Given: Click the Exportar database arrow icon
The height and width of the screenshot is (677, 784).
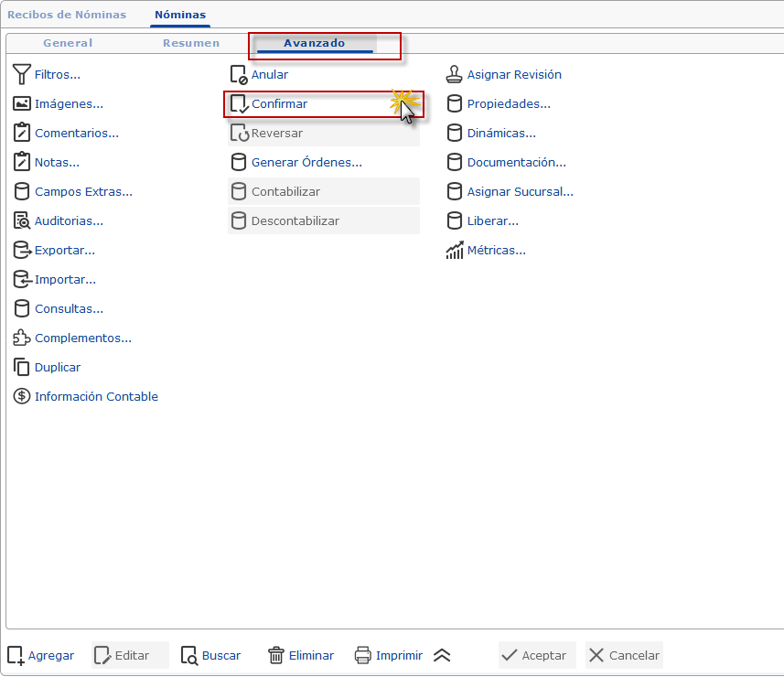Looking at the screenshot, I should click(22, 250).
